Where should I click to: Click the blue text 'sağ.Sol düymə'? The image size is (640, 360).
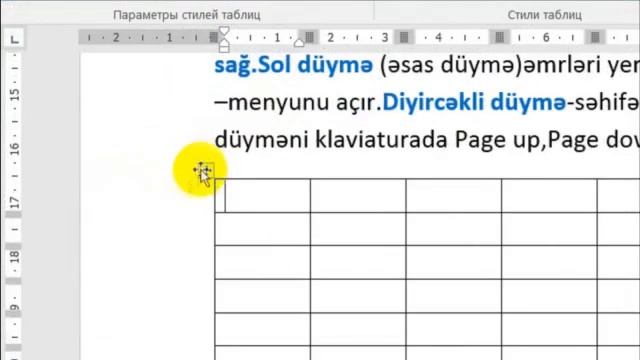click(293, 64)
